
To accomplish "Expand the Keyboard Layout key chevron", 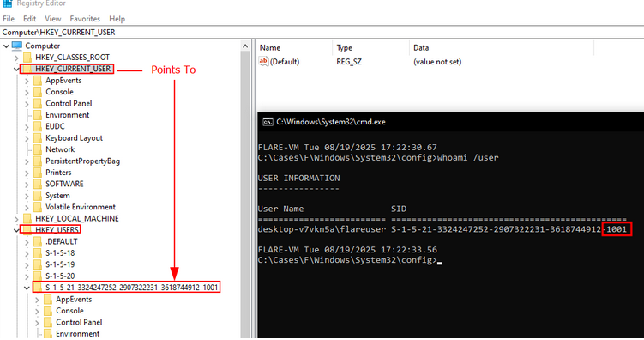I will [x=27, y=138].
